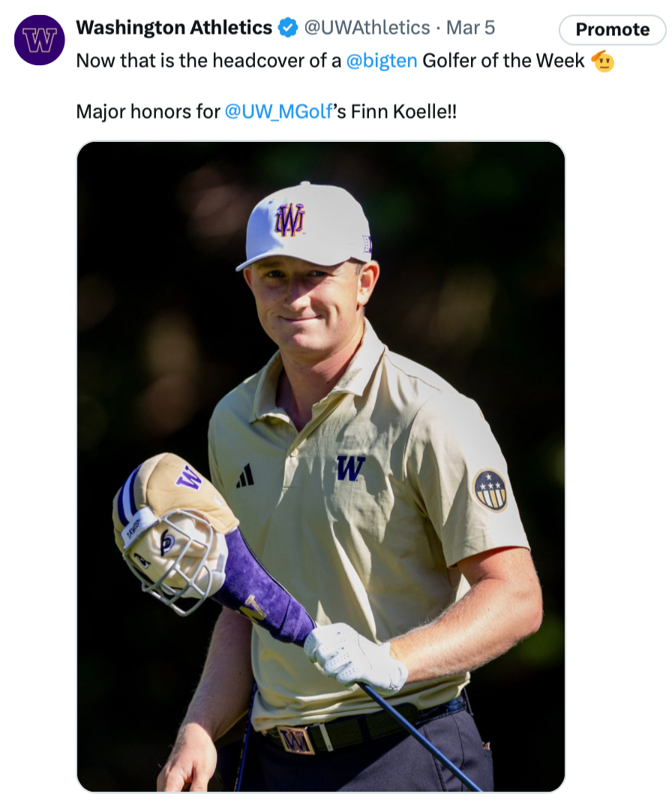
Task: Click the white golf glove in the photo
Action: 355,656
